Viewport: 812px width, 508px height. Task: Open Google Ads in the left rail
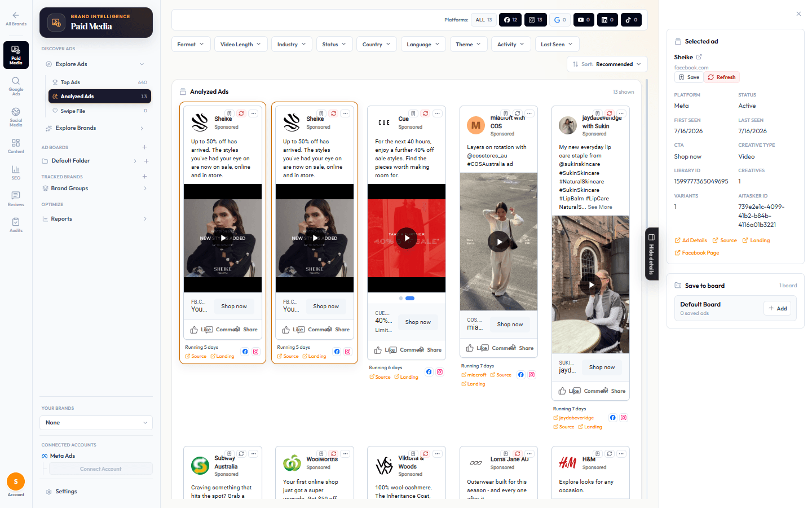point(16,86)
